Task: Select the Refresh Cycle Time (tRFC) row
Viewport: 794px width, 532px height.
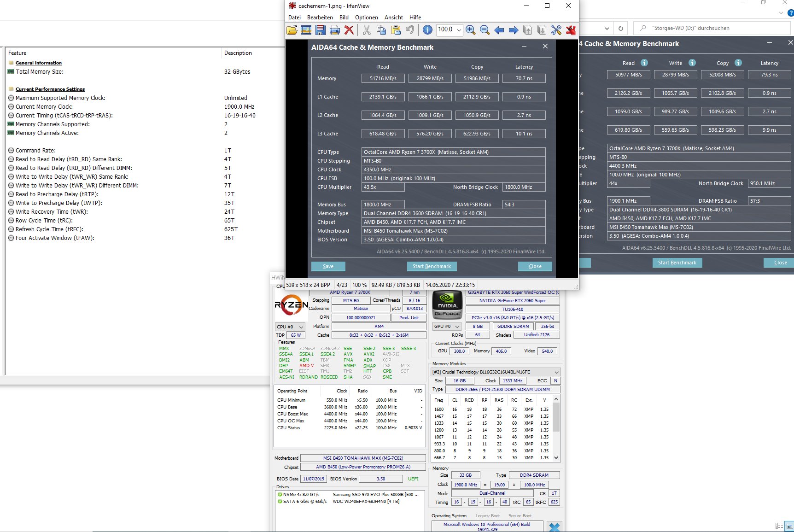Action: tap(145, 229)
